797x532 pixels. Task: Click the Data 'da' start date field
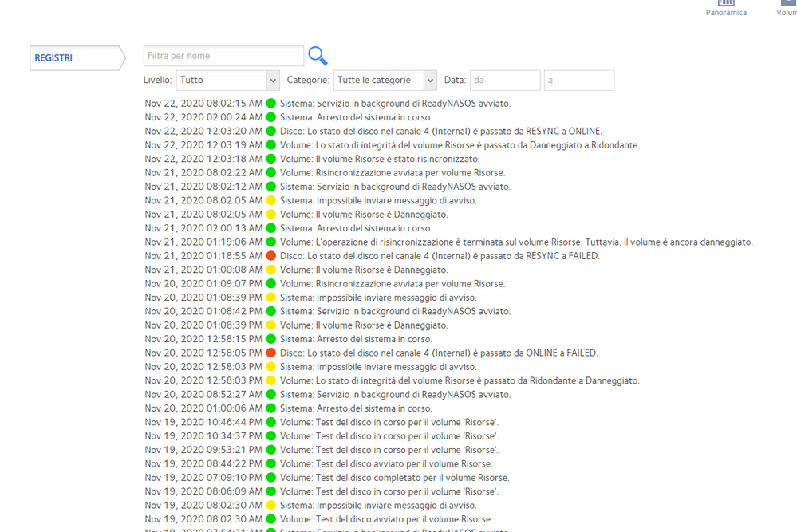point(505,80)
